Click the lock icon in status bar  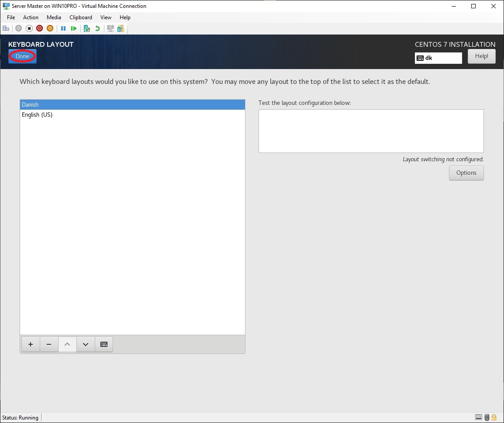coord(494,417)
